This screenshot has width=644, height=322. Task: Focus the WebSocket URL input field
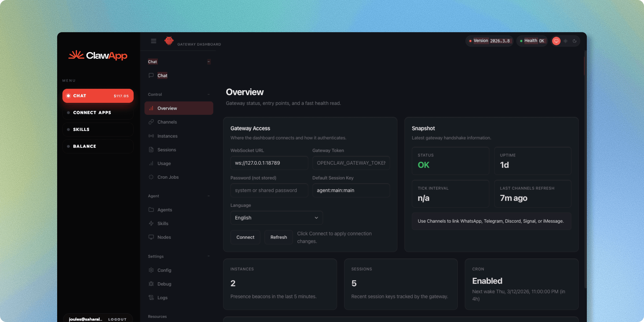(x=269, y=163)
